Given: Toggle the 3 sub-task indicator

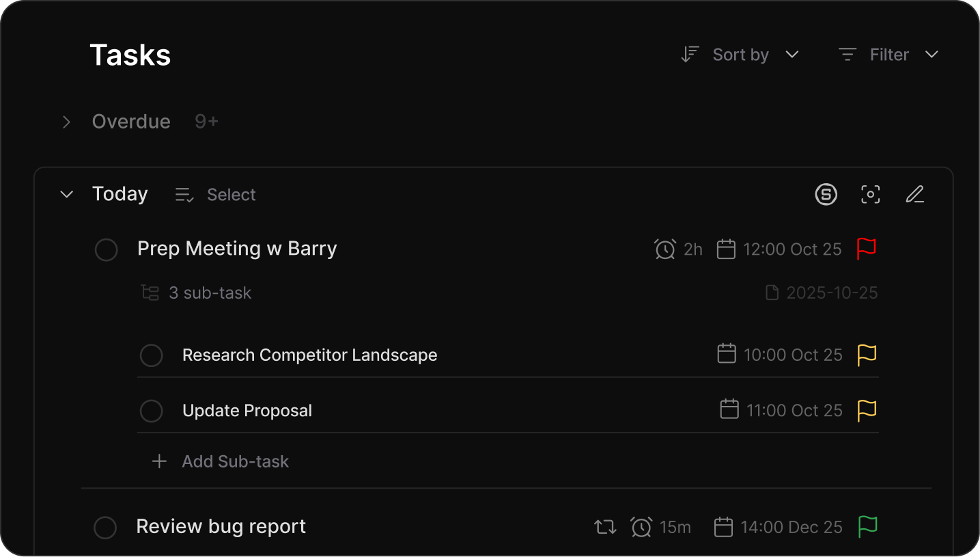Looking at the screenshot, I should pyautogui.click(x=197, y=293).
